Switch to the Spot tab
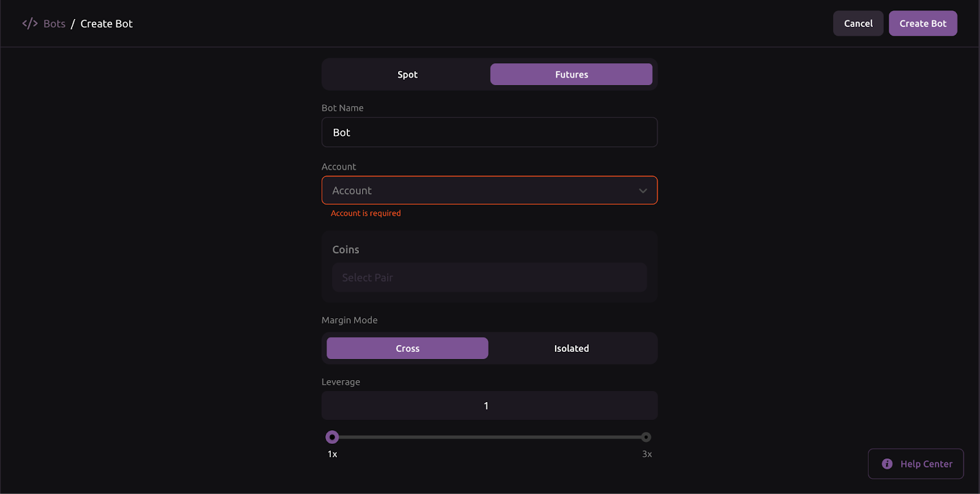The width and height of the screenshot is (980, 494). click(x=407, y=74)
